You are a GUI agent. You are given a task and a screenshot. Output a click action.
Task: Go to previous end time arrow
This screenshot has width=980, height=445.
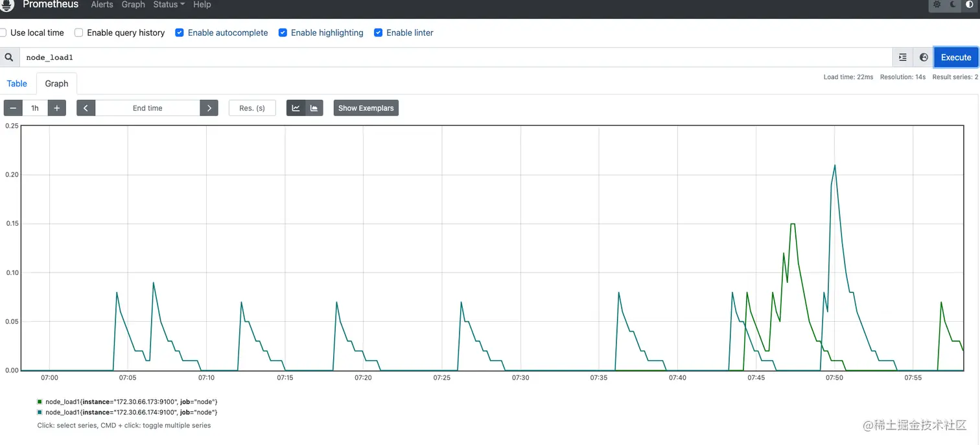point(86,108)
